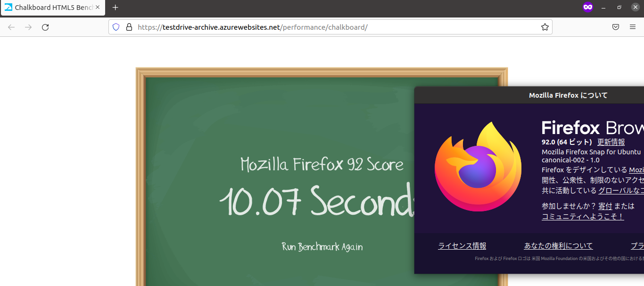Go back to the previous page

(x=11, y=27)
